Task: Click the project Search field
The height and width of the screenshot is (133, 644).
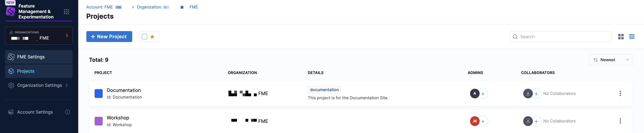Action: pos(563,37)
